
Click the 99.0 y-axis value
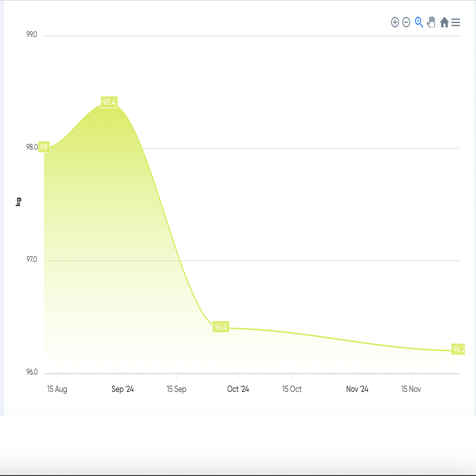click(x=32, y=35)
